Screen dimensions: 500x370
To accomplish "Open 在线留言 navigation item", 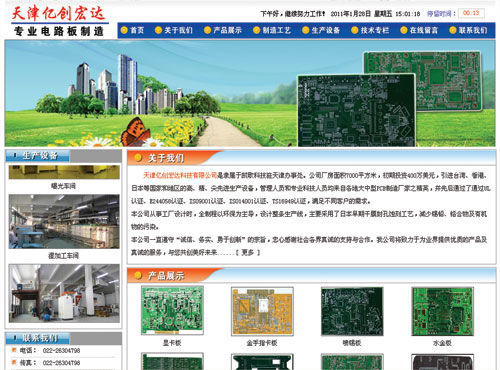I will [x=424, y=30].
